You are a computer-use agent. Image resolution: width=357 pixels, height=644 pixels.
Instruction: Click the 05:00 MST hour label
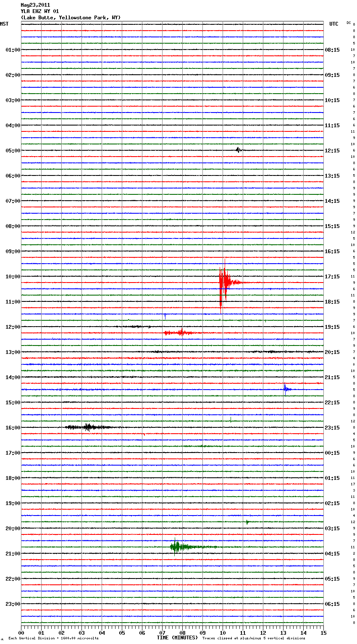coord(13,151)
